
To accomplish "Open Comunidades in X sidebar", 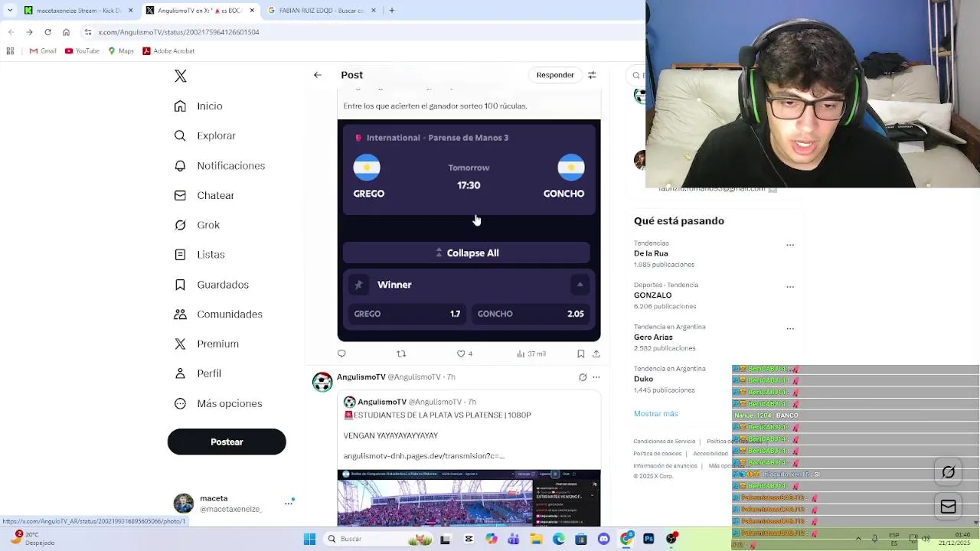I will click(x=218, y=315).
